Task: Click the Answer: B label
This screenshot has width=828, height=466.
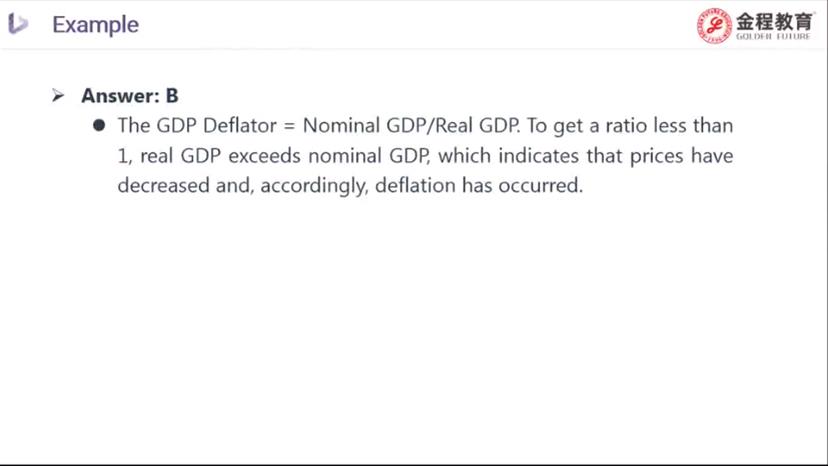Action: tap(130, 96)
